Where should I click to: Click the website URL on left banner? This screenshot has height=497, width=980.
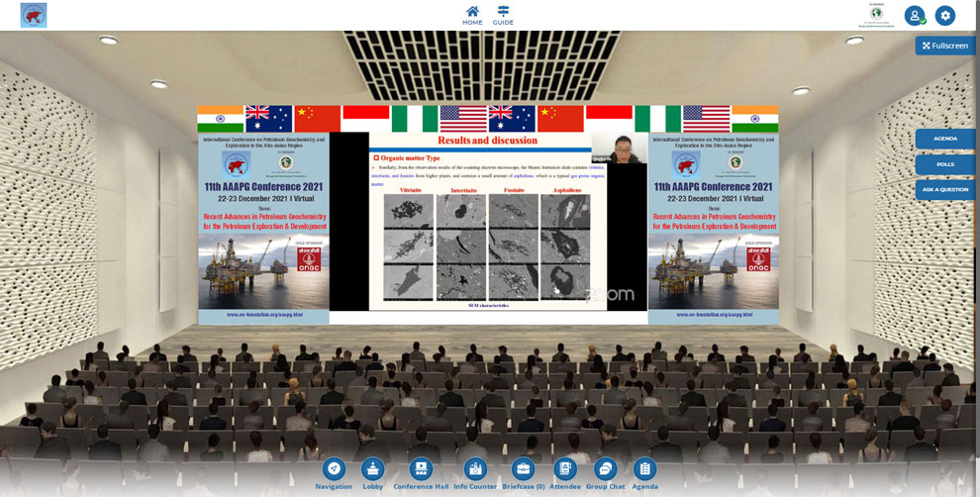[264, 315]
